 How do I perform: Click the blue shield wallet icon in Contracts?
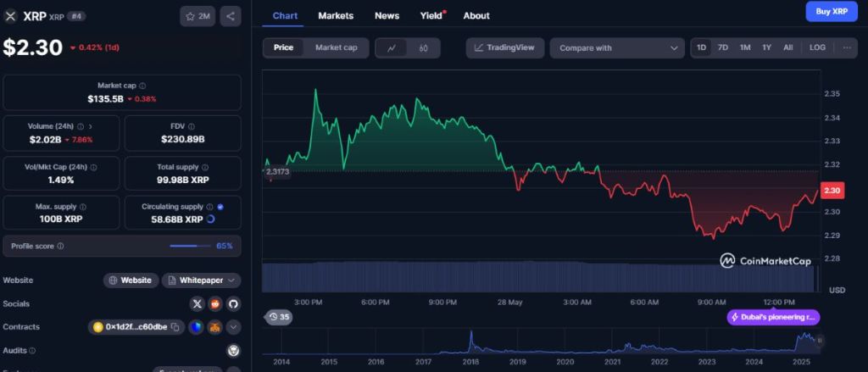click(196, 326)
